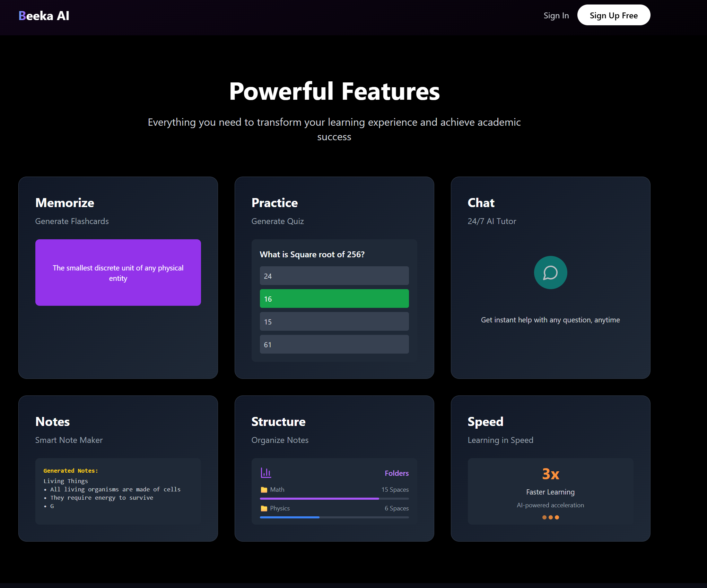Click the Math purple progress bar
The height and width of the screenshot is (588, 707).
(319, 499)
